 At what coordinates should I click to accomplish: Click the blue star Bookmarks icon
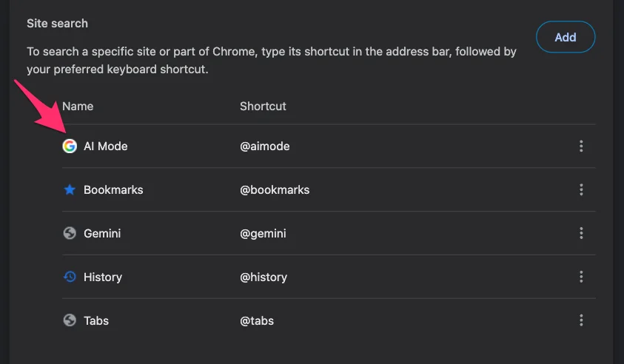70,189
